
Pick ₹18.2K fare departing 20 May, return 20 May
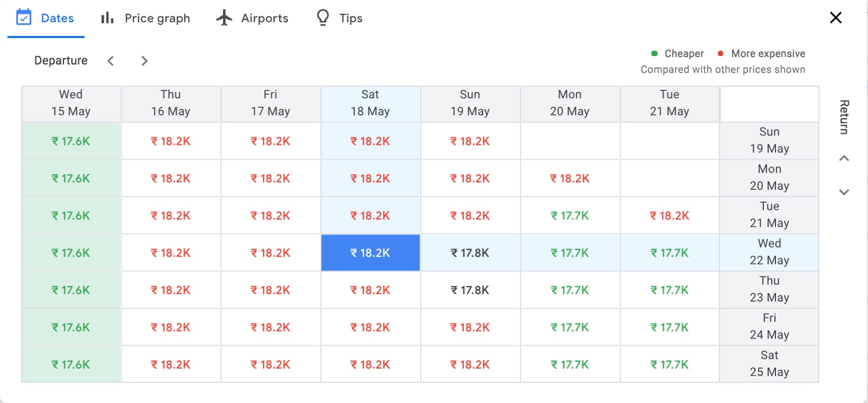point(570,178)
